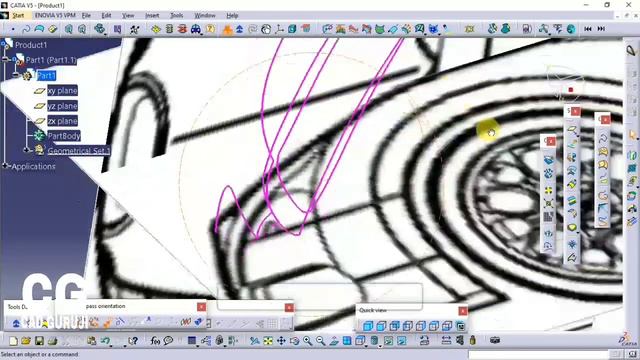Select Geometrical Set.1 in the tree
The image size is (640, 360).
(x=78, y=151)
